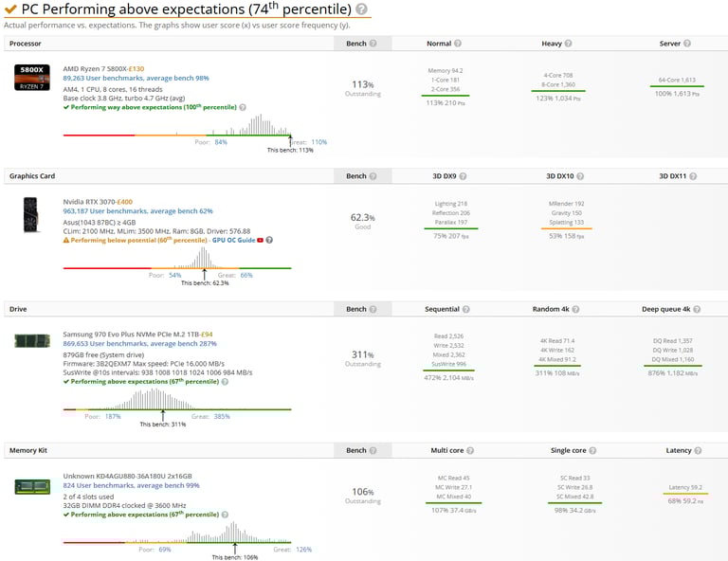Click help icon beside processor 100th percentile

[243, 107]
